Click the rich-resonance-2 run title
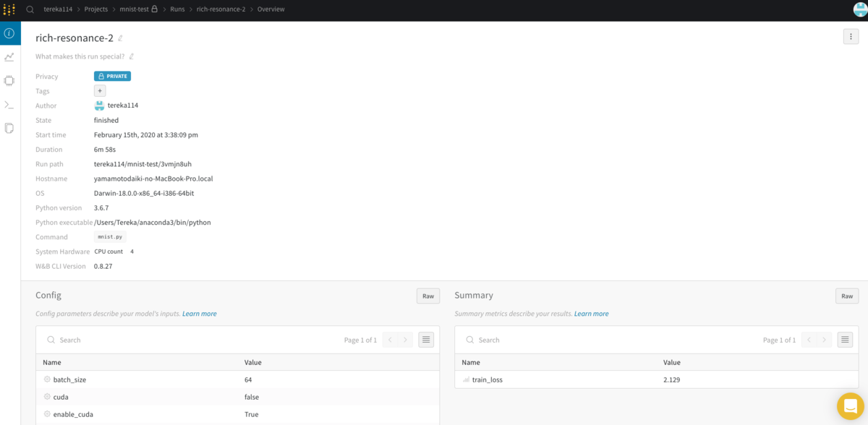This screenshot has width=868, height=425. 75,38
